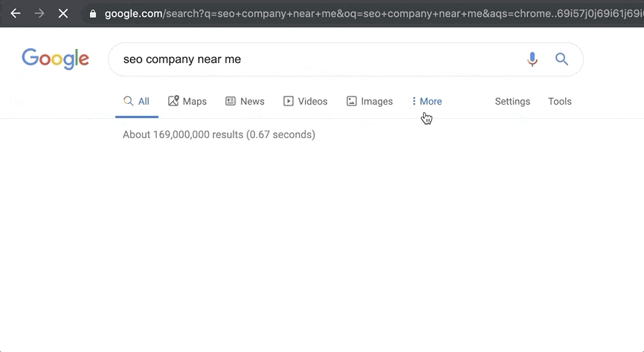The height and width of the screenshot is (352, 644).
Task: Expand the More search categories menu
Action: 427,101
